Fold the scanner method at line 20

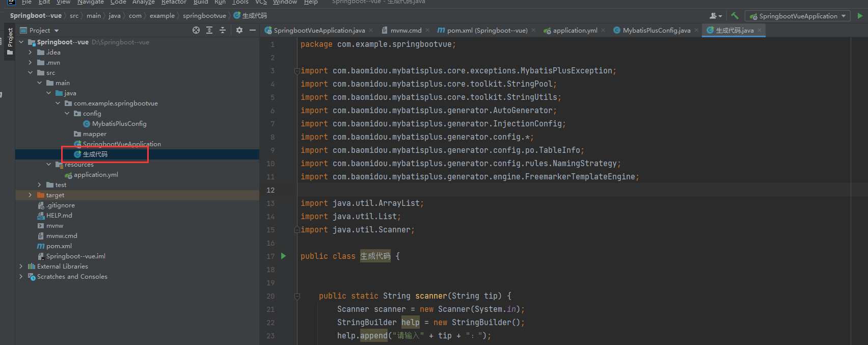[297, 296]
